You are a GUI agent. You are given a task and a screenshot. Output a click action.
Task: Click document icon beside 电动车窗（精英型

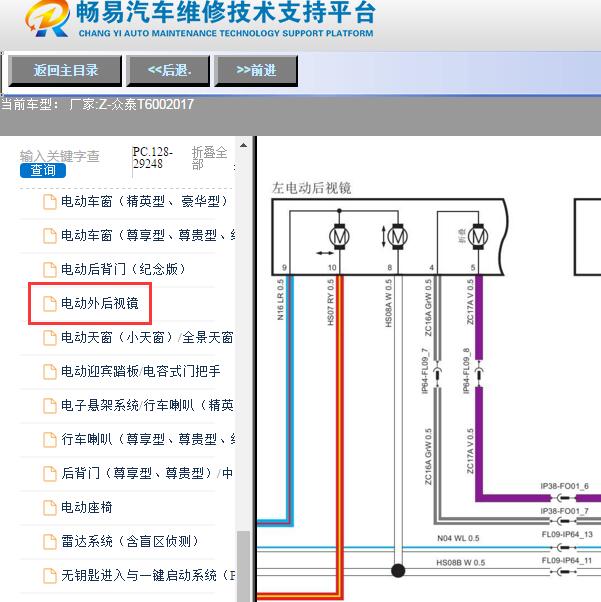(50, 202)
